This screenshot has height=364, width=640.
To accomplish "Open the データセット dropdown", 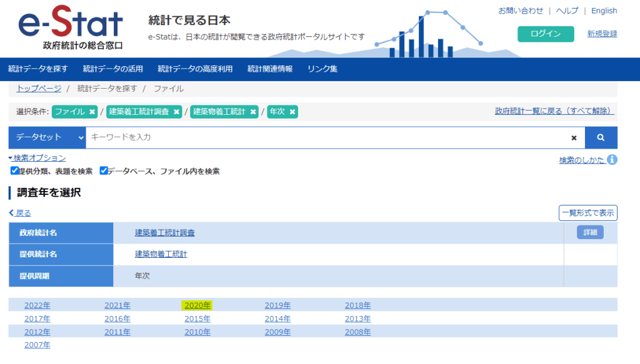I will [47, 138].
